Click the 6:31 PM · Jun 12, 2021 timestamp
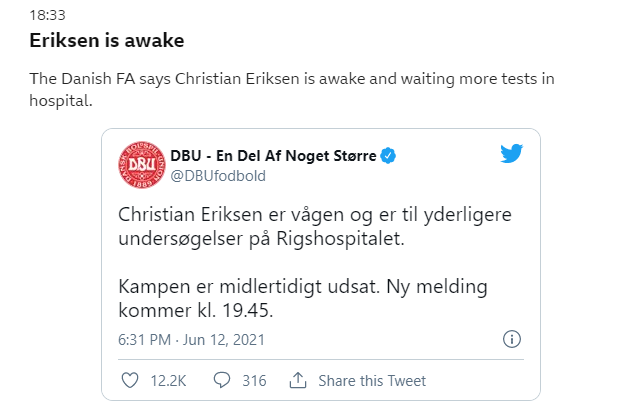Screen dimensions: 634x414 click(x=191, y=340)
